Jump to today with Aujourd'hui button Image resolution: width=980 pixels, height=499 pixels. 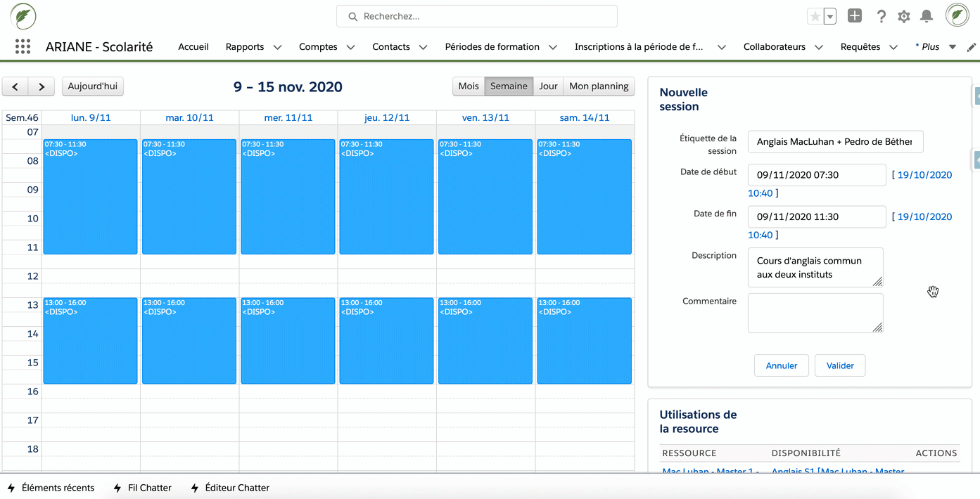tap(92, 86)
